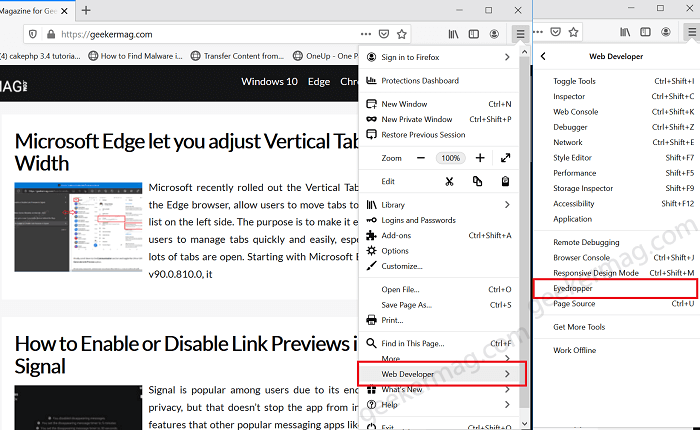Open Add-ons menu item
This screenshot has height=430, width=700.
(x=439, y=235)
